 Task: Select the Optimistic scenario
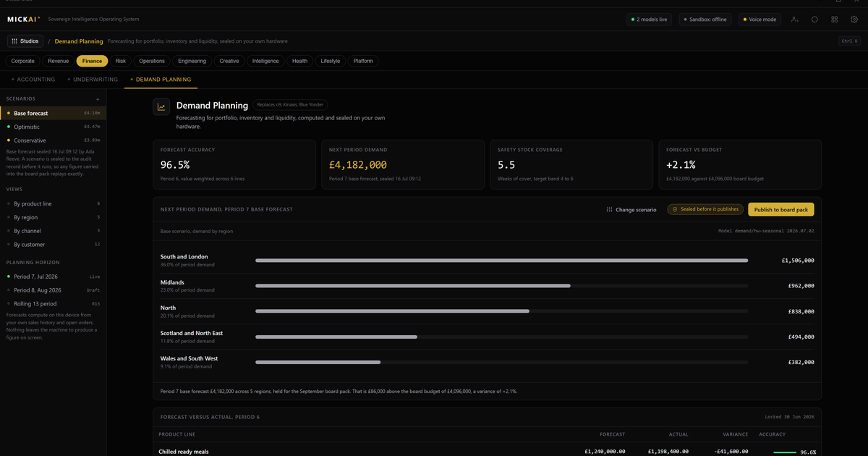point(53,127)
